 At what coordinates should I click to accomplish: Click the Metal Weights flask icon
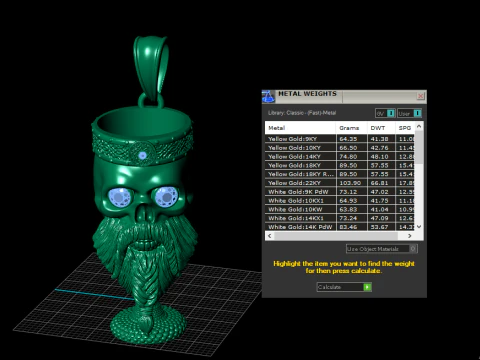(x=268, y=96)
